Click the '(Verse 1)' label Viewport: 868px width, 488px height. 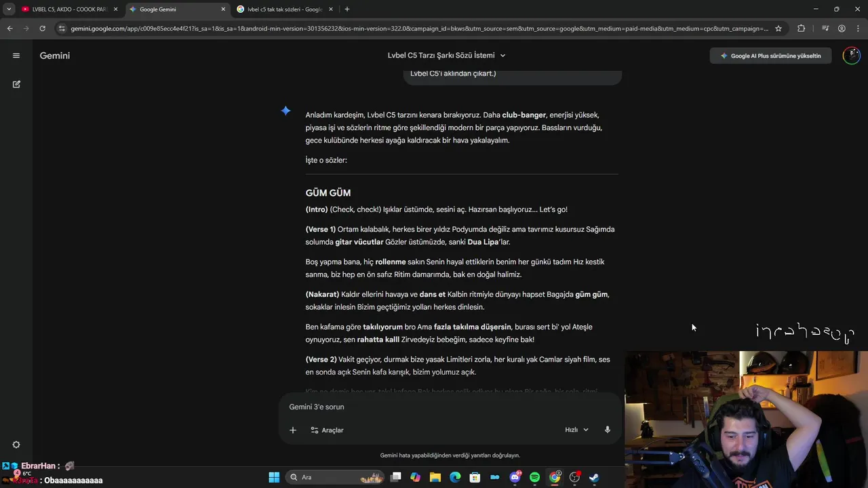pos(321,229)
